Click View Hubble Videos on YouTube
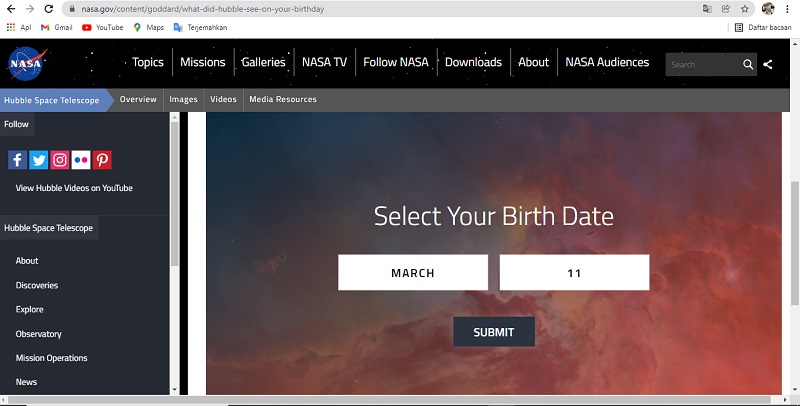Screen dimensions: 800x406 tap(74, 188)
